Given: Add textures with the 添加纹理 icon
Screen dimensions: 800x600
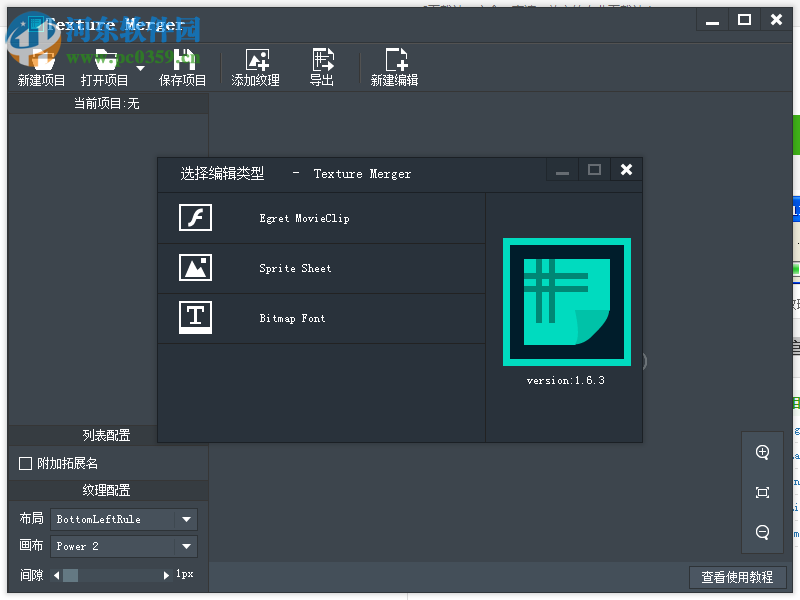Looking at the screenshot, I should click(x=258, y=65).
